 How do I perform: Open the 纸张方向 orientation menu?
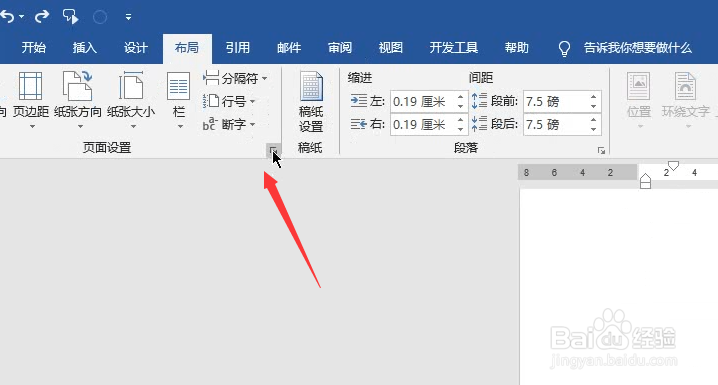pyautogui.click(x=78, y=100)
